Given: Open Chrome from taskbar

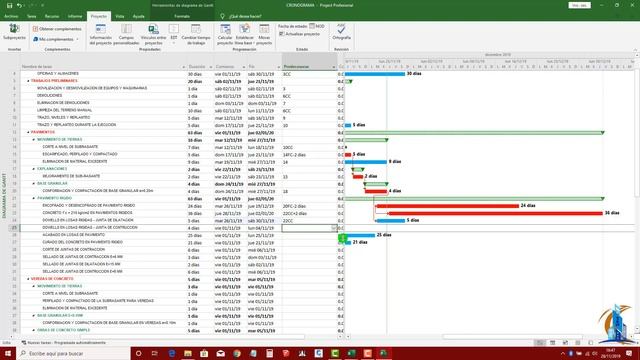Looking at the screenshot, I should [237, 353].
